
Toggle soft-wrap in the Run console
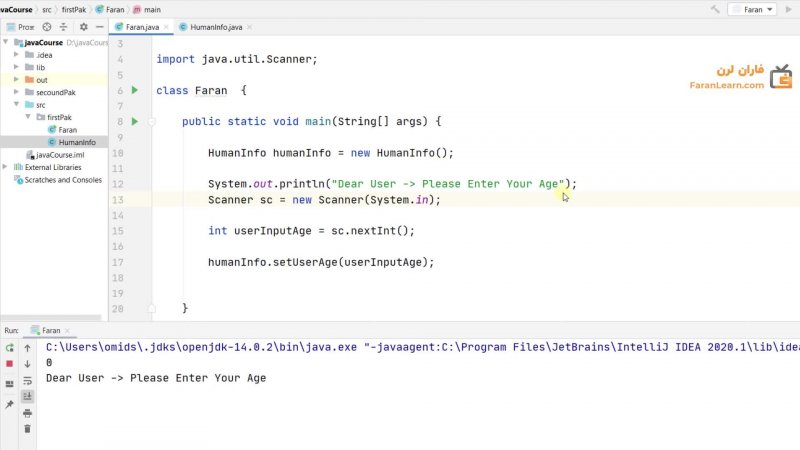(x=28, y=380)
